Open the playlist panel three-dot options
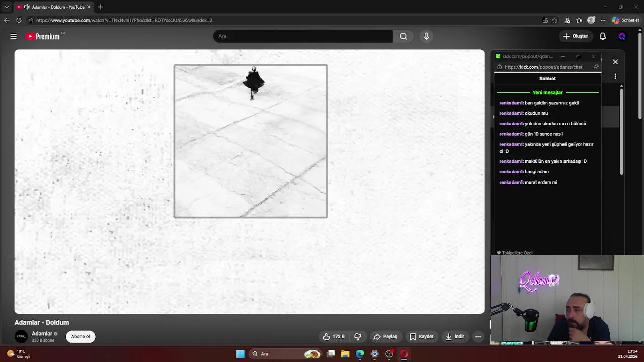Viewport: 644px width, 362px height. 615,76
